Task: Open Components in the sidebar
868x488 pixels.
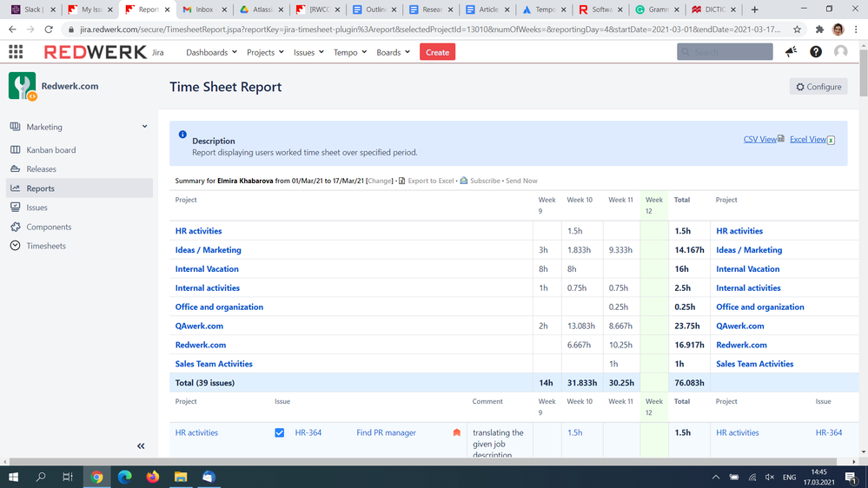Action: 79,227
